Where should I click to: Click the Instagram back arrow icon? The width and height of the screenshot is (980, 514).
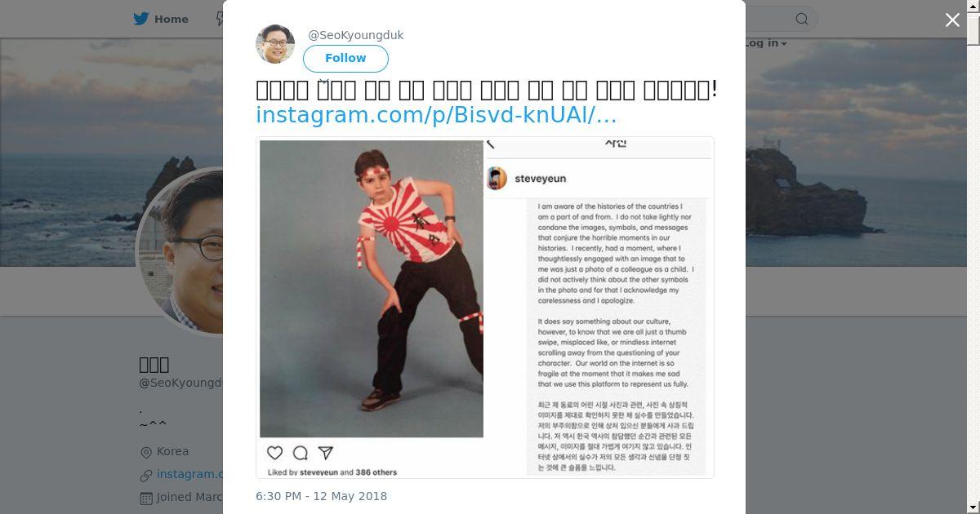491,144
